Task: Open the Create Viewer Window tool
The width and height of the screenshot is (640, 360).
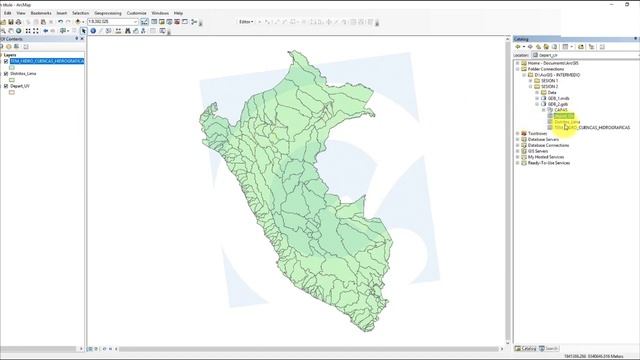Action: pyautogui.click(x=162, y=31)
